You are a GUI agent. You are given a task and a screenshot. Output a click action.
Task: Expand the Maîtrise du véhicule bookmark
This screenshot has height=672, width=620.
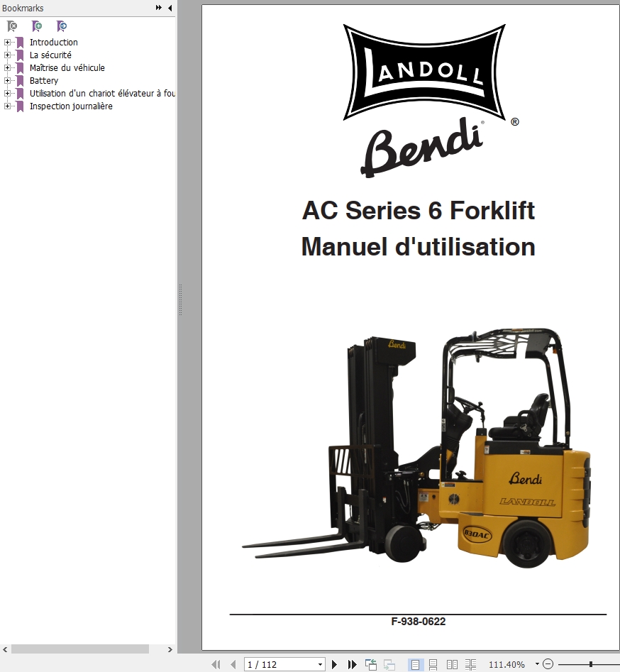(x=7, y=67)
